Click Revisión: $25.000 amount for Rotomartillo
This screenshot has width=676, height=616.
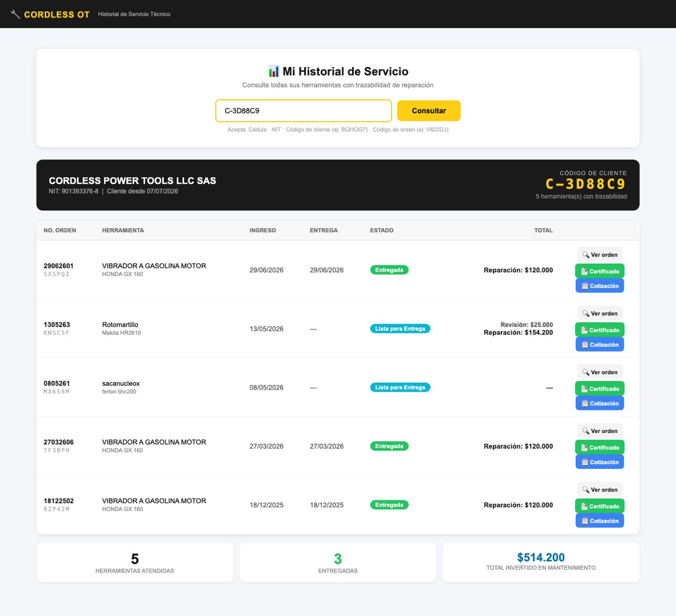527,325
